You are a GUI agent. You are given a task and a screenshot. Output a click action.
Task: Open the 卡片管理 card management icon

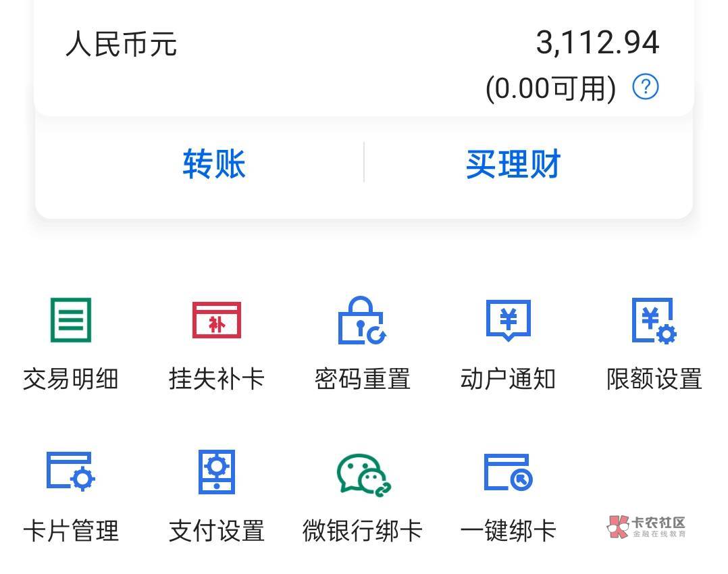(70, 471)
